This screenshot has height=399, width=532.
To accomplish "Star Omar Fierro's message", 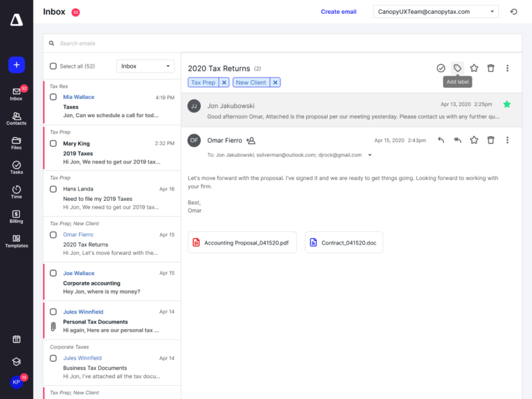I will 474,140.
